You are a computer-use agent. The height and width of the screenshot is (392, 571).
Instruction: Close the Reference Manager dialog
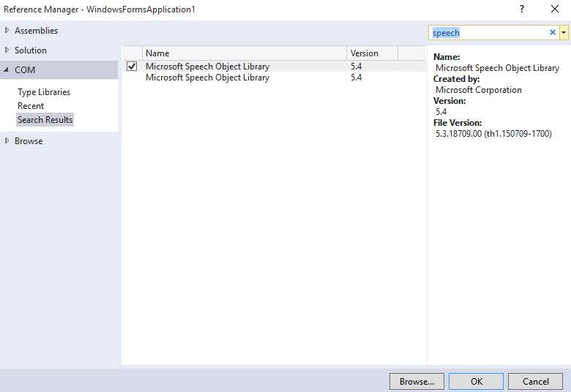point(555,9)
